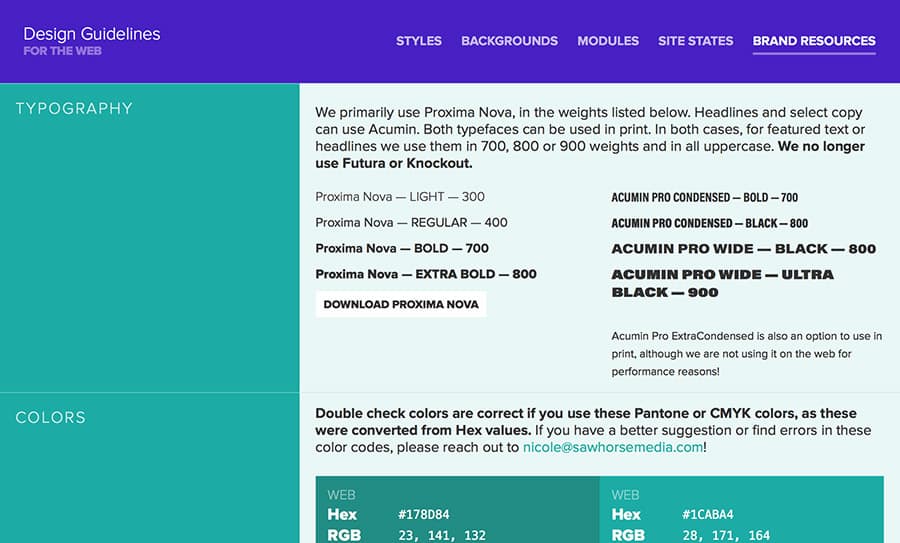The height and width of the screenshot is (543, 900).
Task: Click the Proxima Nova Bold 700 sample
Action: pyautogui.click(x=402, y=249)
